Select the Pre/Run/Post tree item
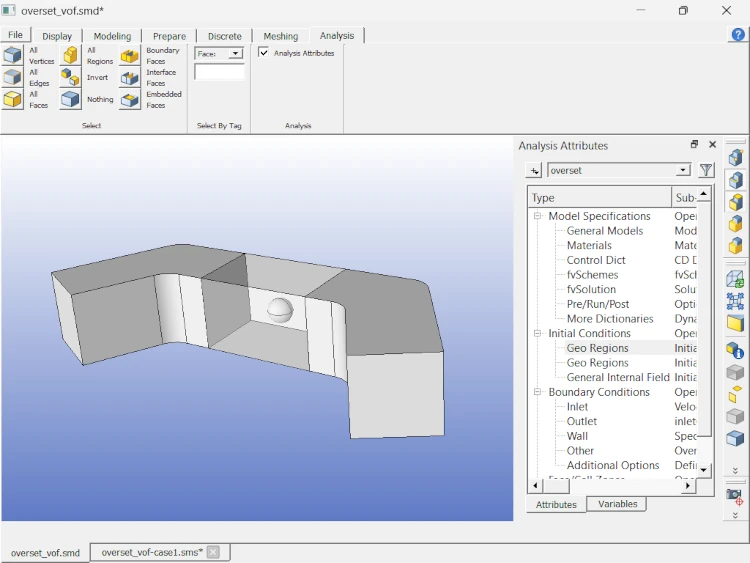750x563 pixels. 598,304
